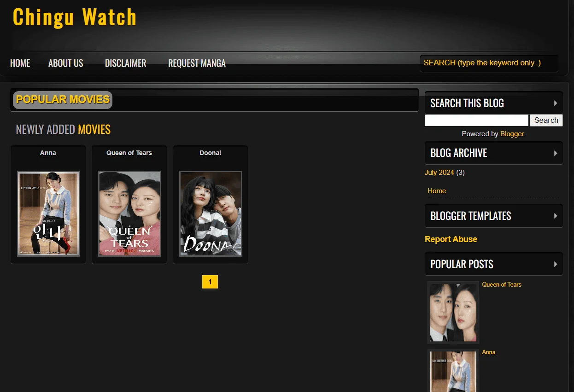Viewport: 574px width, 392px height.
Task: Select page number 1 in pagination
Action: 210,282
